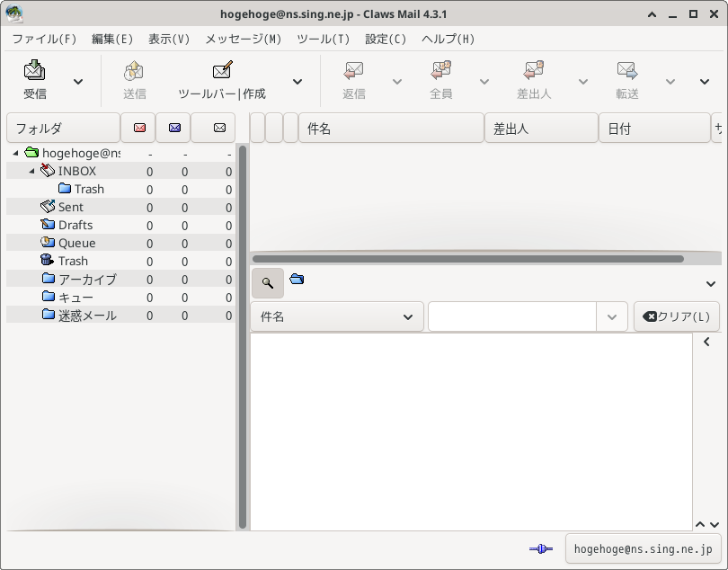This screenshot has height=570, width=728.
Task: Open the 件名 search type combo box
Action: 337,316
